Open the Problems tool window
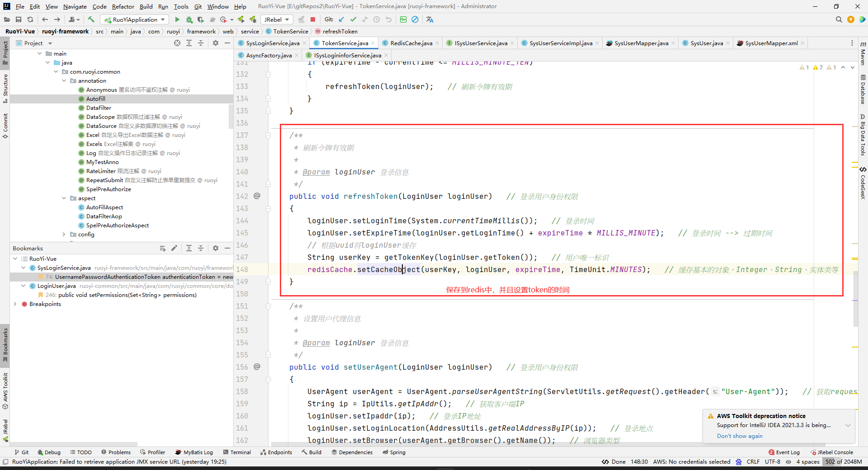 (x=116, y=452)
